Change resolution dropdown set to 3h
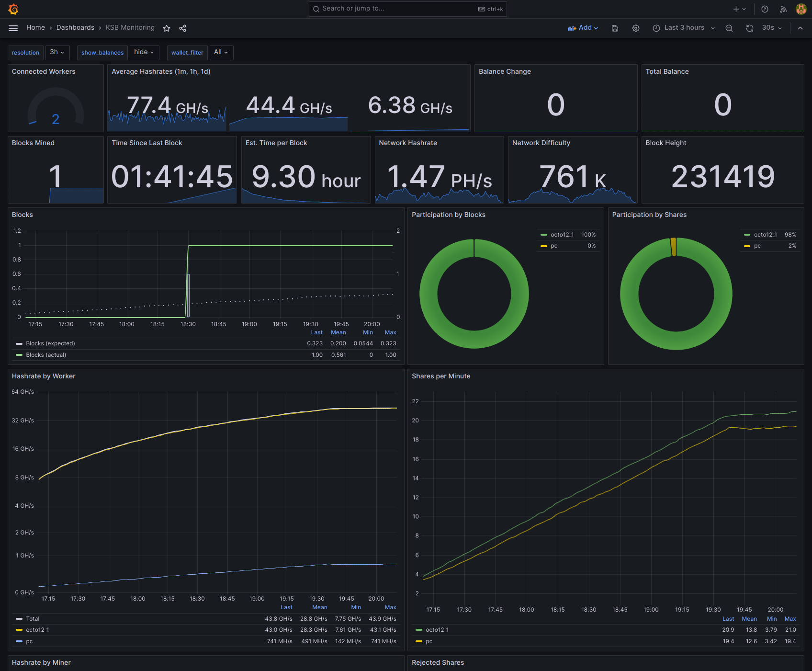812x671 pixels. point(57,52)
